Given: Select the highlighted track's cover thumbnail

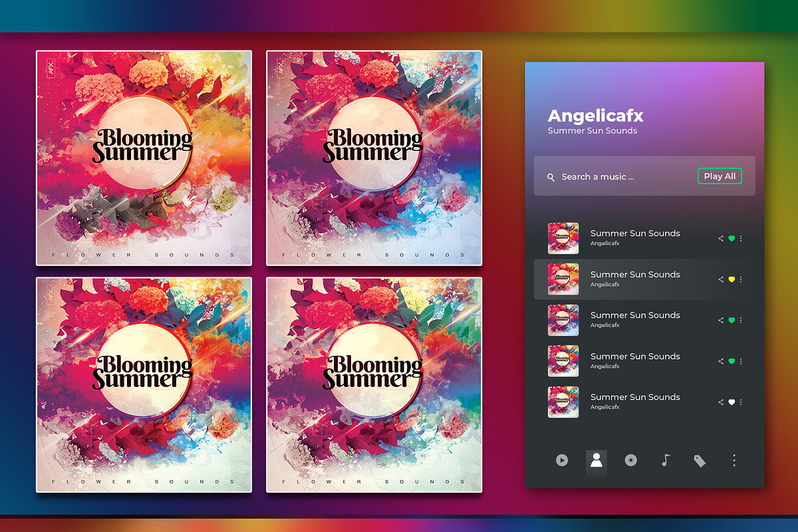Looking at the screenshot, I should [x=563, y=279].
